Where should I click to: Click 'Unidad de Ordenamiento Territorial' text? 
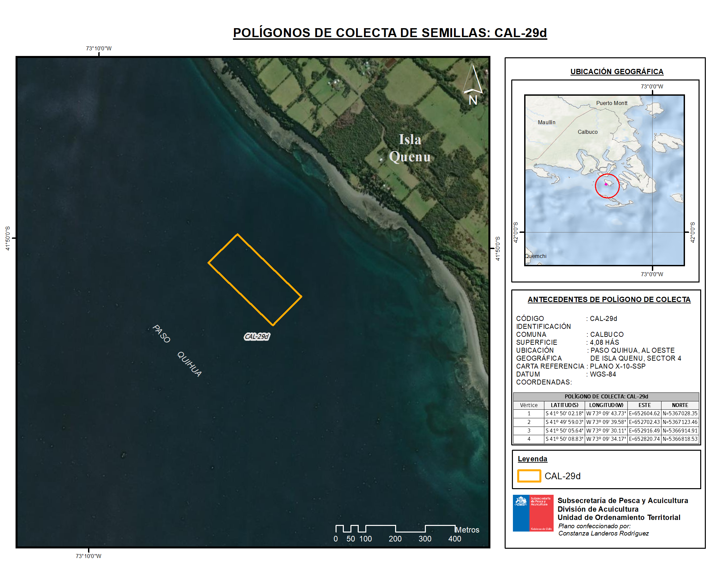pos(619,518)
